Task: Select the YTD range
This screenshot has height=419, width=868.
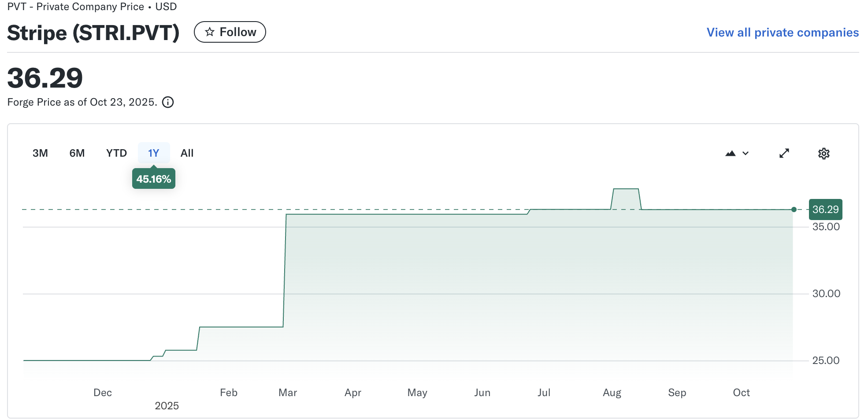Action: [x=116, y=153]
